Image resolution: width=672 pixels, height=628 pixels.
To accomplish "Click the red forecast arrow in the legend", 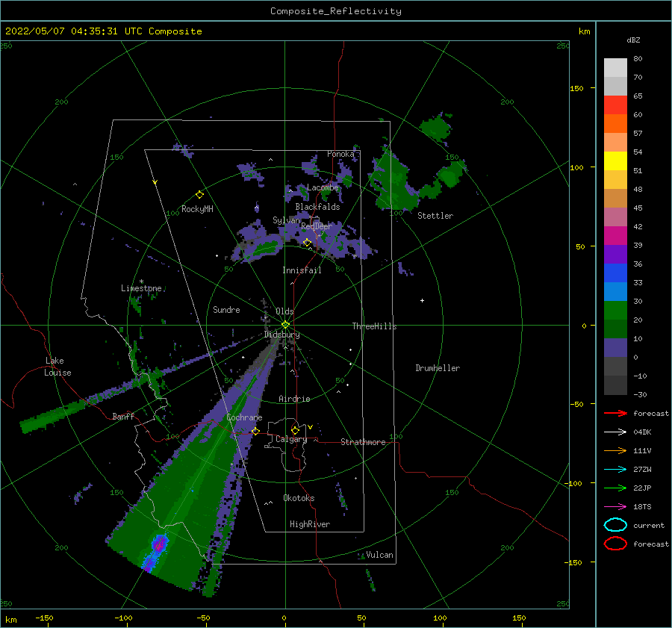I will click(615, 413).
